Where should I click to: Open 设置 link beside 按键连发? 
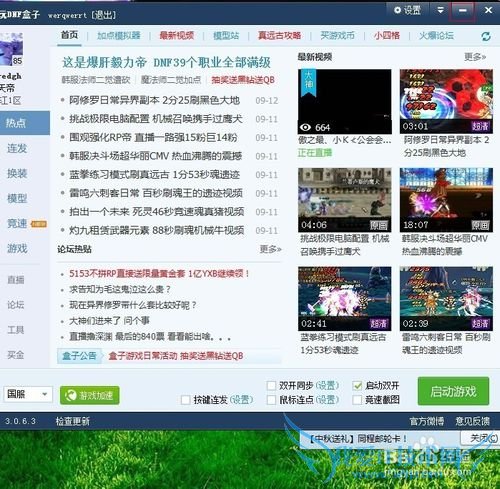coord(241,399)
